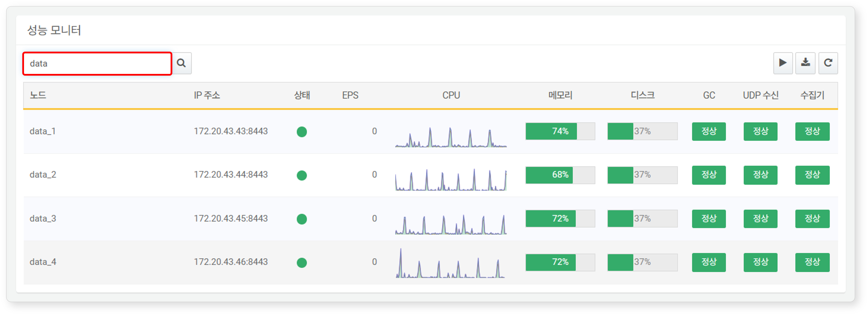Click the UDP 수신 정상 badge for data_4
The height and width of the screenshot is (315, 868).
coord(760,262)
